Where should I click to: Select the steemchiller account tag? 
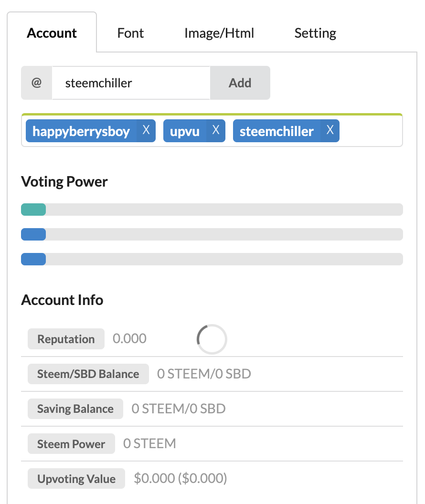pyautogui.click(x=276, y=131)
